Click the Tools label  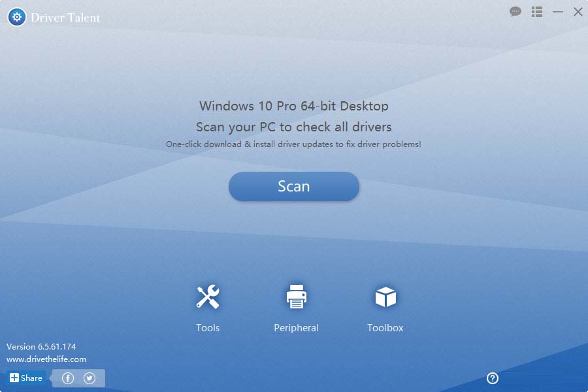pos(208,328)
